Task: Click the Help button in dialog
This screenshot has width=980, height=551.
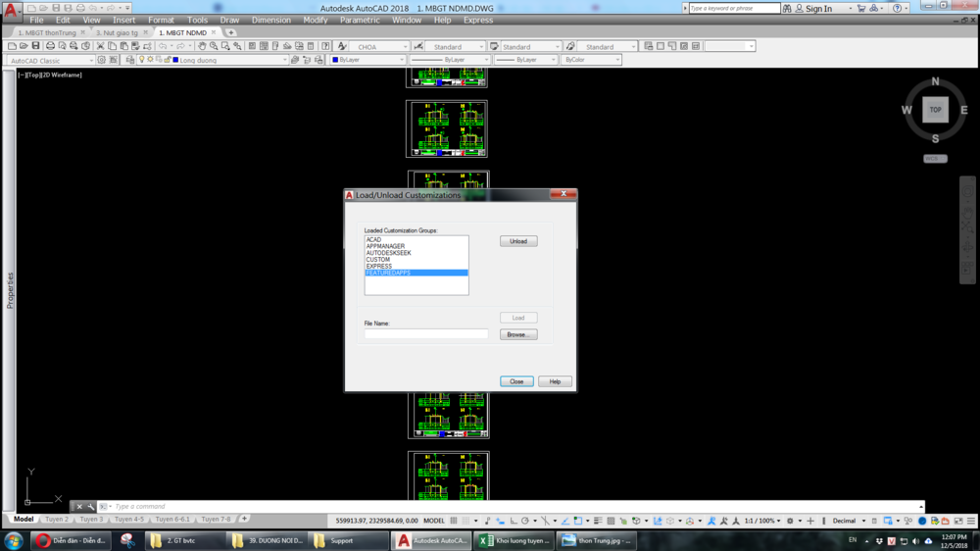Action: pyautogui.click(x=555, y=381)
